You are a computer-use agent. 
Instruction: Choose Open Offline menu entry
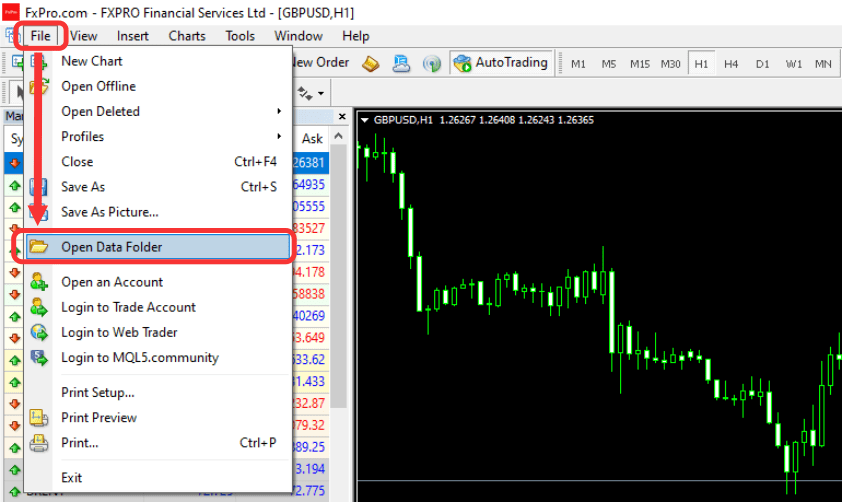point(158,86)
